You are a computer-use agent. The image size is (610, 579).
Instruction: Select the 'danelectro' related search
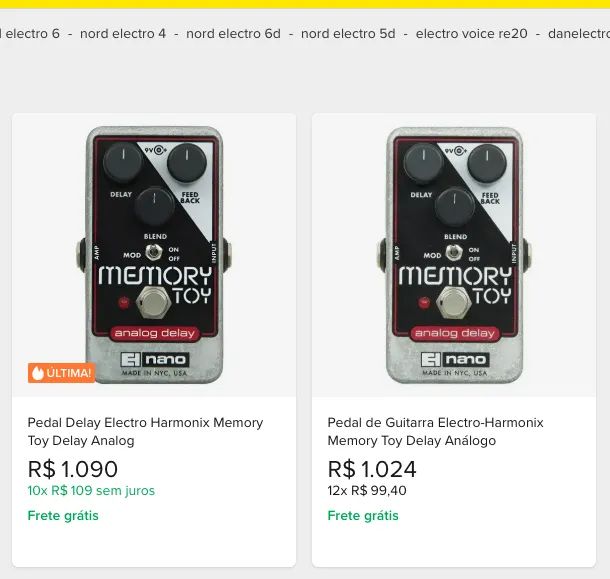point(579,33)
